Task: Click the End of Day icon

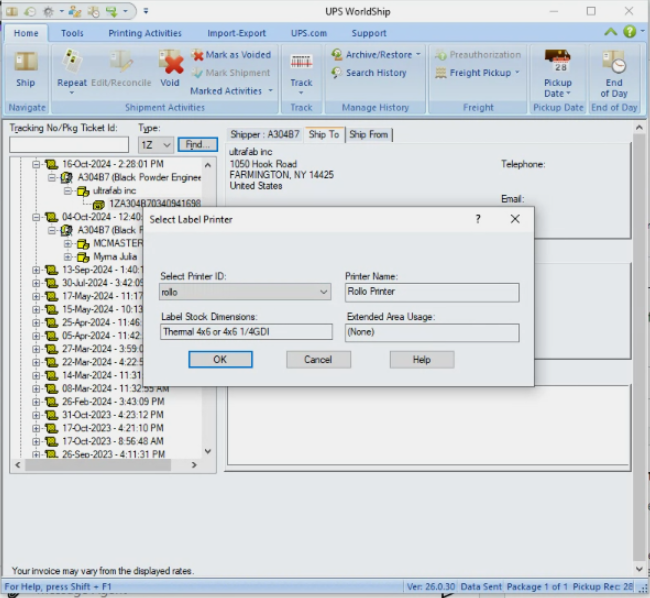Action: coord(614,62)
